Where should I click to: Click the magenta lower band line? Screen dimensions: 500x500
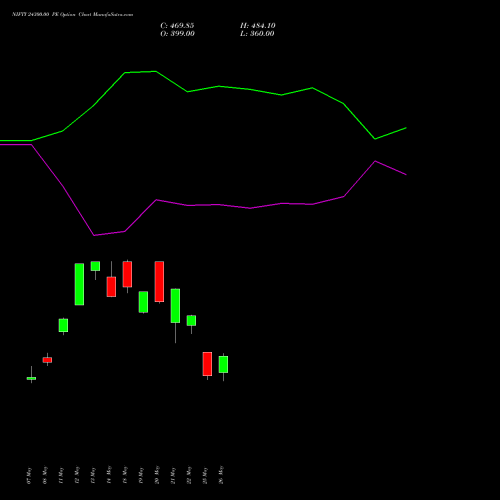[x=203, y=204]
